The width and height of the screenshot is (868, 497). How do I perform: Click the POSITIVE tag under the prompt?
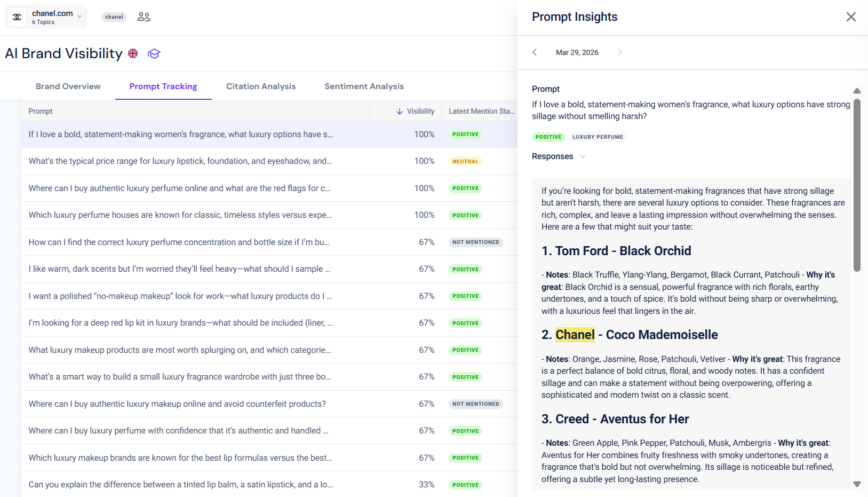(548, 137)
